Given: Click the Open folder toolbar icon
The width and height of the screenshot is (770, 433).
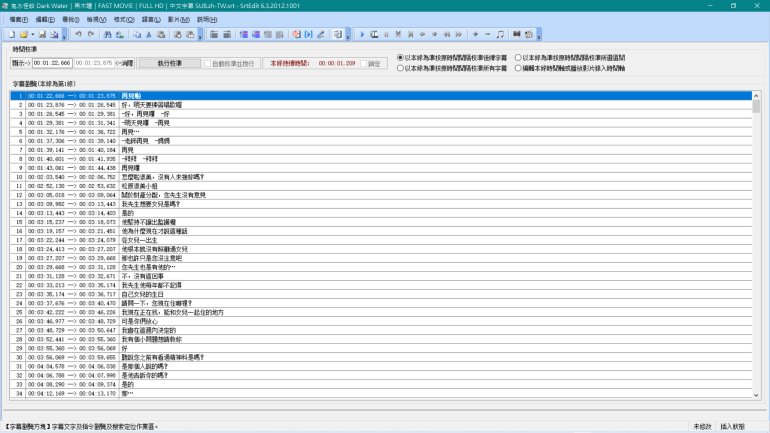Looking at the screenshot, I should 24,34.
